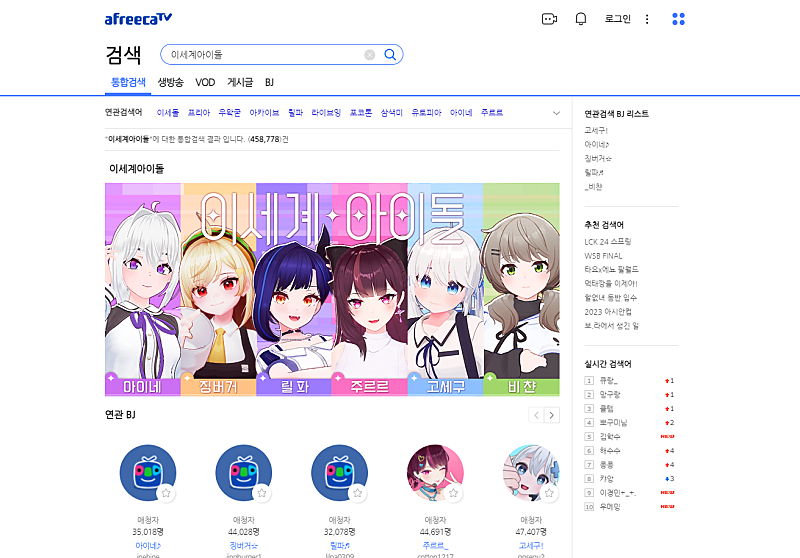Open avatar of BJ with 44,691 fans
The width and height of the screenshot is (800, 558).
click(x=435, y=473)
